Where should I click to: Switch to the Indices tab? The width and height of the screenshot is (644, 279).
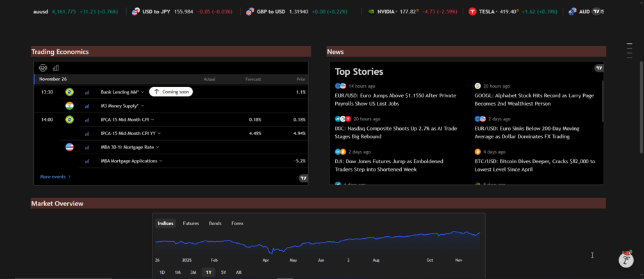click(165, 223)
